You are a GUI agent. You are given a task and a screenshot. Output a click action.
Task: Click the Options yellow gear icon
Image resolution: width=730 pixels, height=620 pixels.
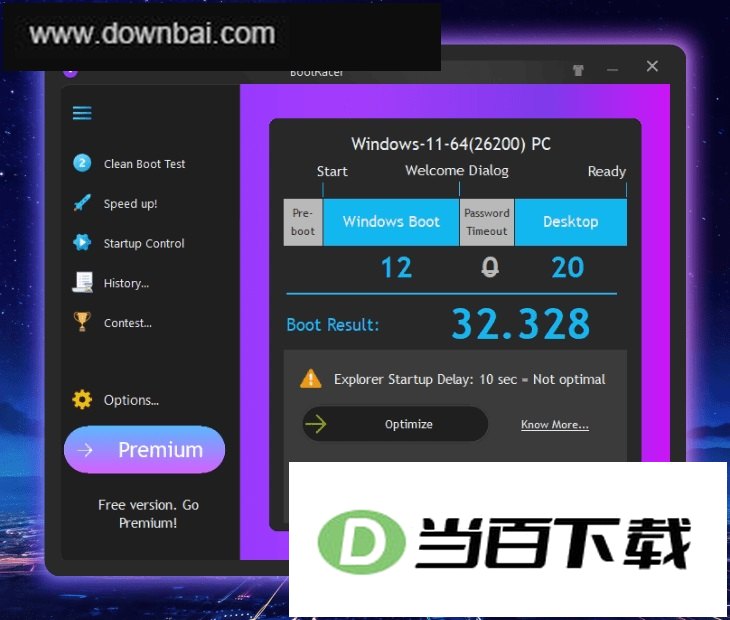(x=82, y=399)
